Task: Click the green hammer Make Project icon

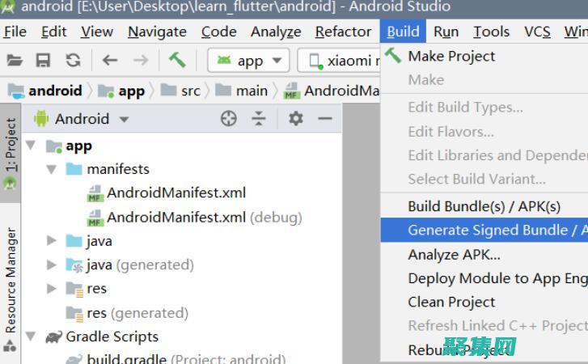Action: pos(176,61)
